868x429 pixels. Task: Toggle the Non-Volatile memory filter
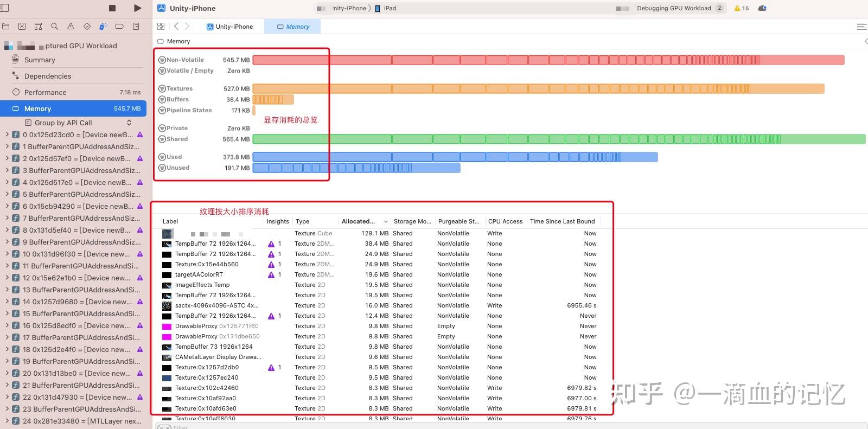tap(162, 60)
